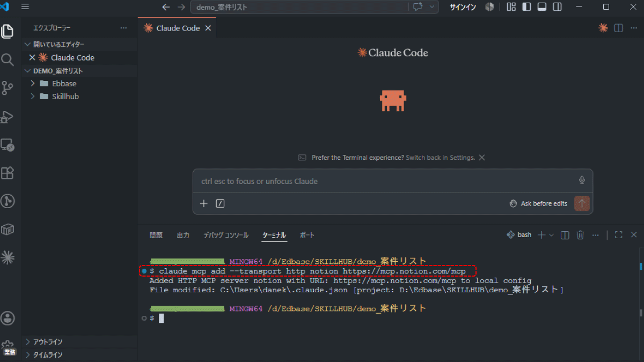Open editor more actions ellipsis
The width and height of the screenshot is (644, 362).
pyautogui.click(x=634, y=28)
